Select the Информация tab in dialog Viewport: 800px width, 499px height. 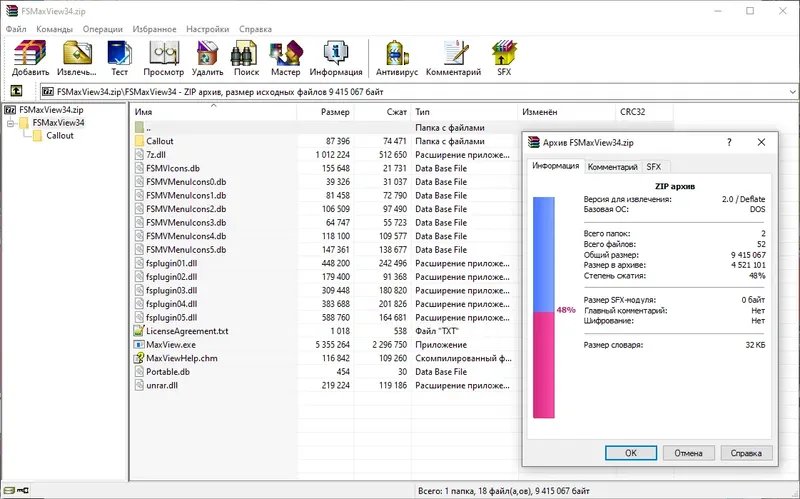point(555,166)
